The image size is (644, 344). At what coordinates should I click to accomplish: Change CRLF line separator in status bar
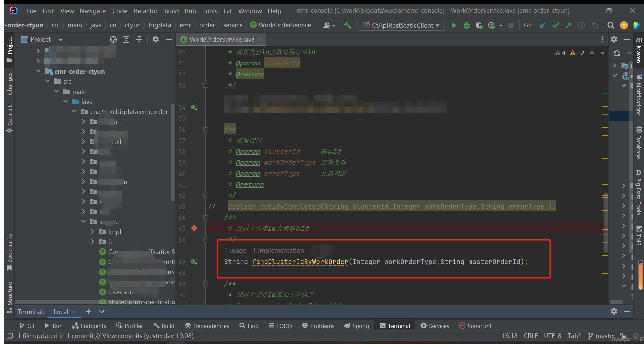530,336
